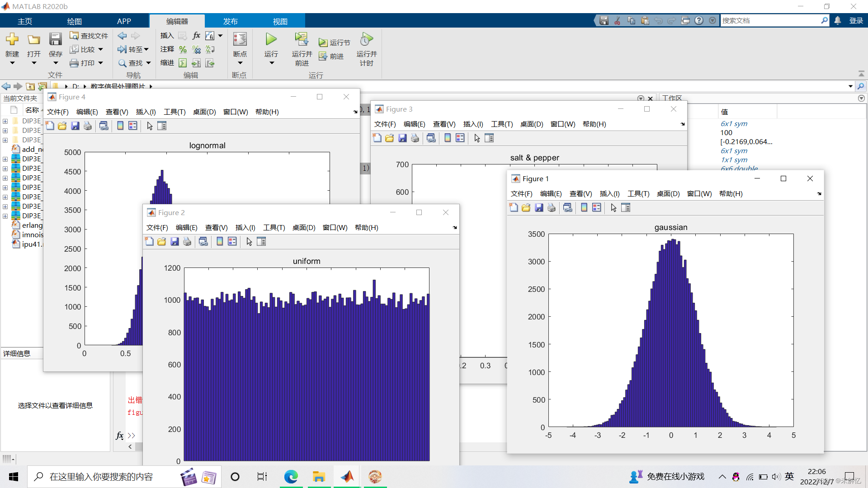Click the print icon in Figure 1 toolbar

[x=552, y=208]
